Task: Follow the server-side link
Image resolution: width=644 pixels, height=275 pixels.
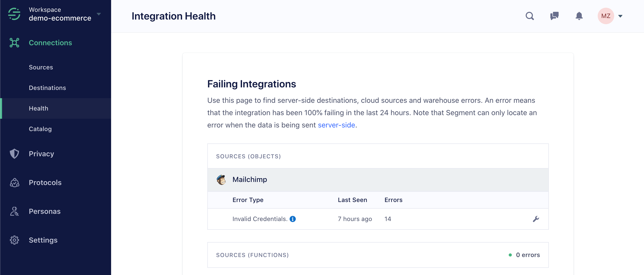Action: click(336, 125)
